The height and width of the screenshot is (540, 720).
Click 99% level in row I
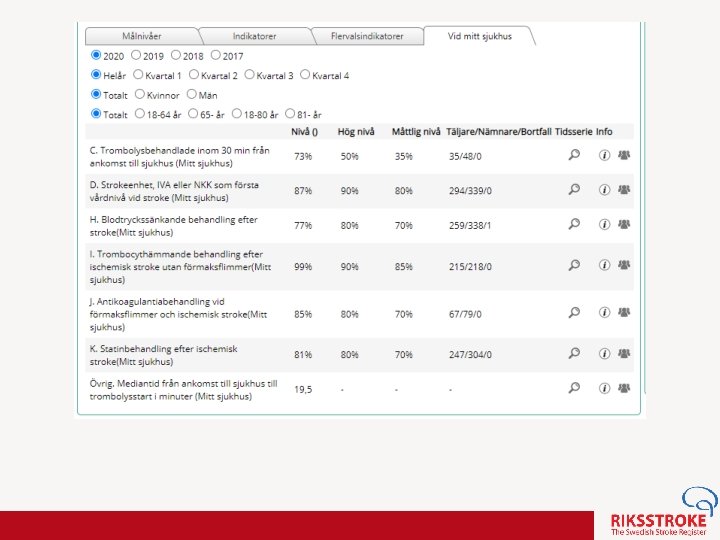pyautogui.click(x=303, y=267)
